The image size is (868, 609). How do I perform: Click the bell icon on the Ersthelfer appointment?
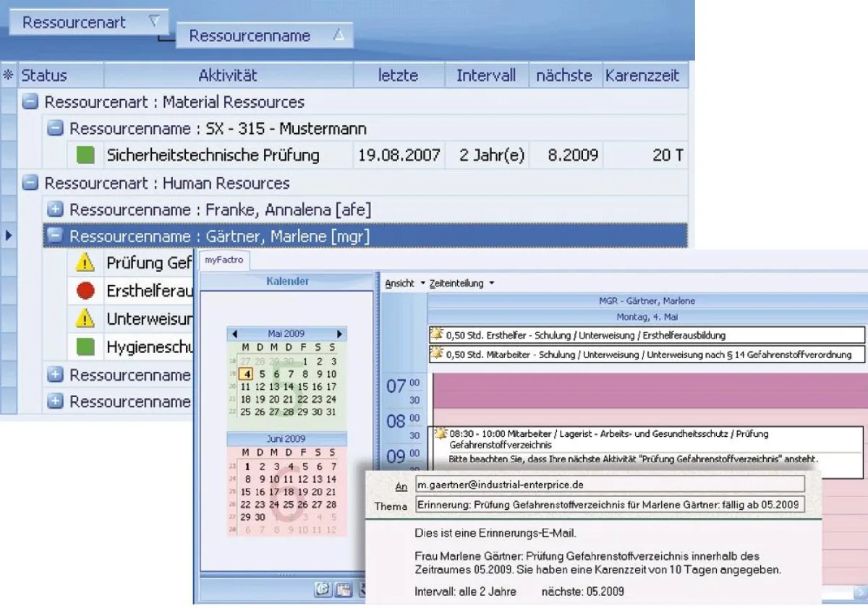[x=437, y=335]
